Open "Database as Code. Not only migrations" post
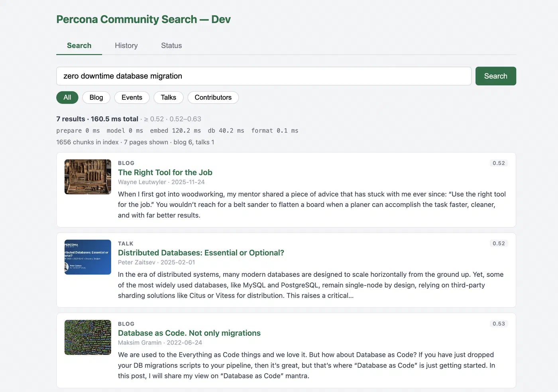558x392 pixels. [189, 333]
